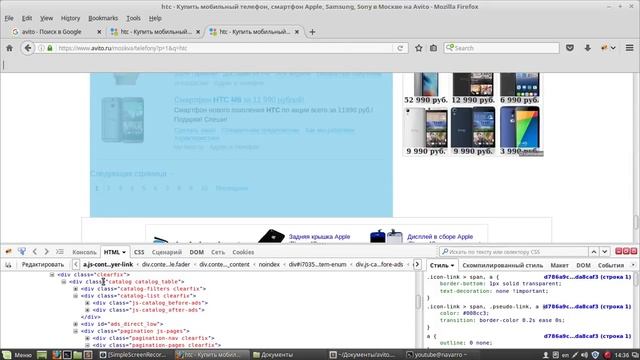Open bookmarks library clipboard icon
Viewport: 640px width, 360px height.
click(433, 48)
